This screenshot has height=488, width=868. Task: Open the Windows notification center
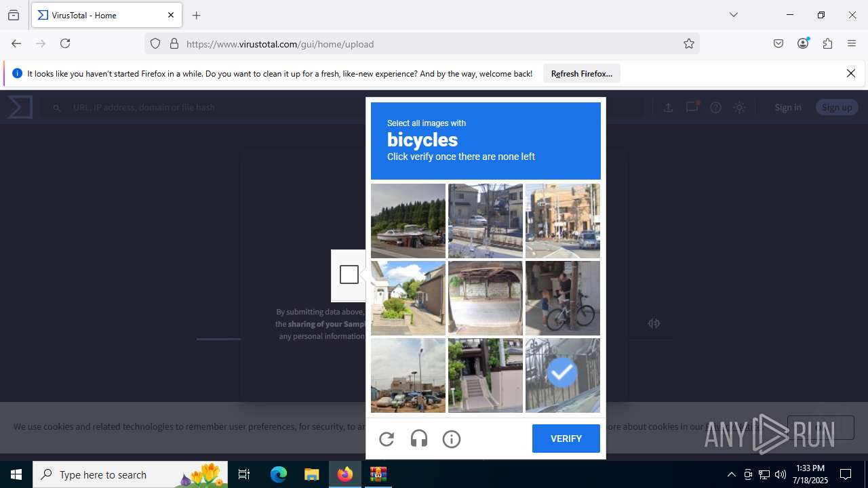point(846,474)
